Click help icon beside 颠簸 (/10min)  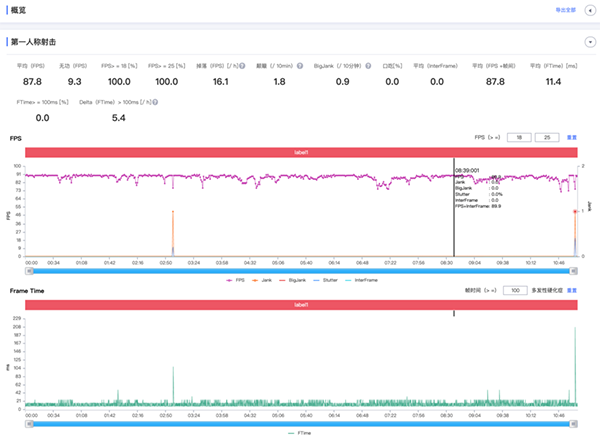pyautogui.click(x=299, y=64)
